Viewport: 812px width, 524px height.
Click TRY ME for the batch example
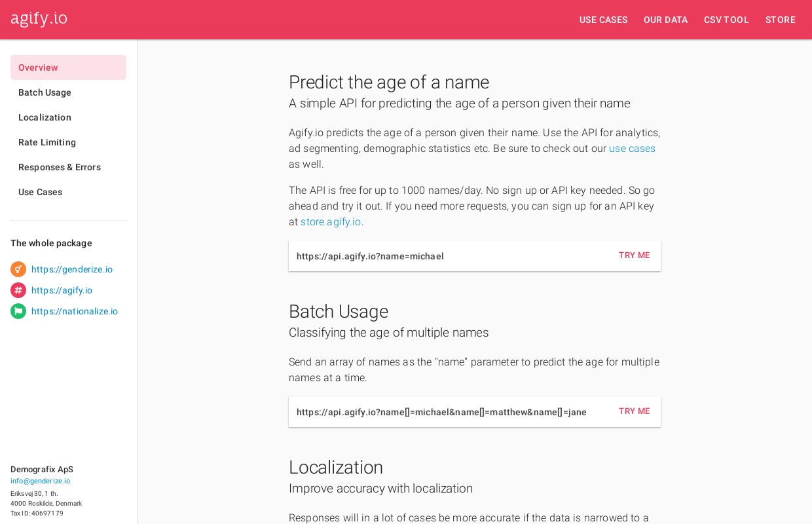point(635,411)
